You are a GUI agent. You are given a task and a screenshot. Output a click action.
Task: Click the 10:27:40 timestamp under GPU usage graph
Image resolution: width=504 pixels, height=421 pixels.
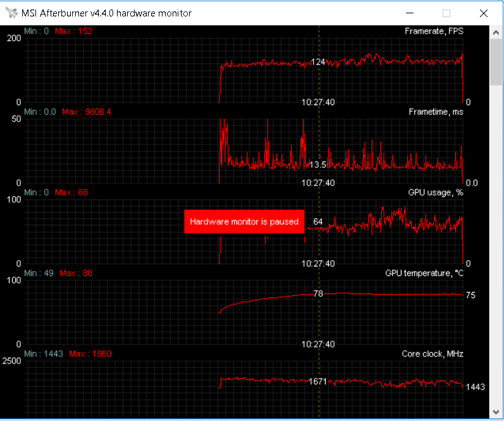(318, 263)
